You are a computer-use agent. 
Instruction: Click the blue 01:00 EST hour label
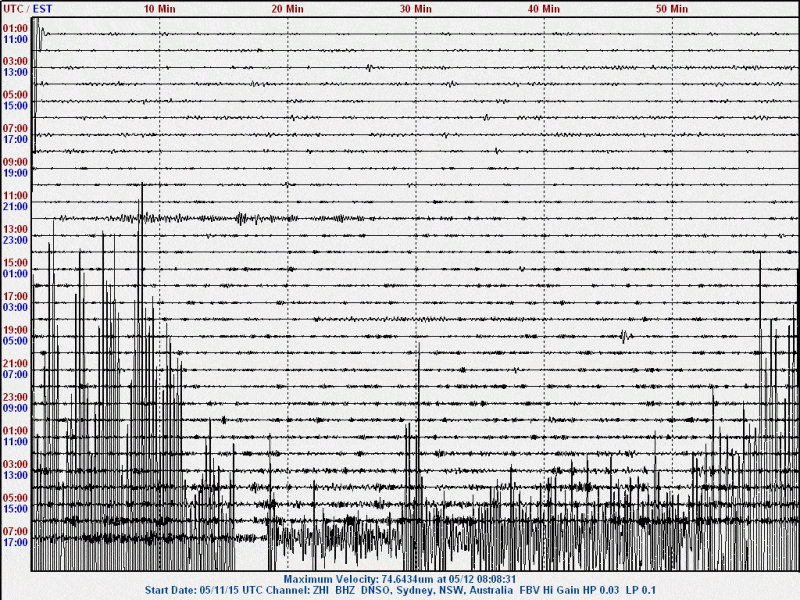[x=15, y=274]
